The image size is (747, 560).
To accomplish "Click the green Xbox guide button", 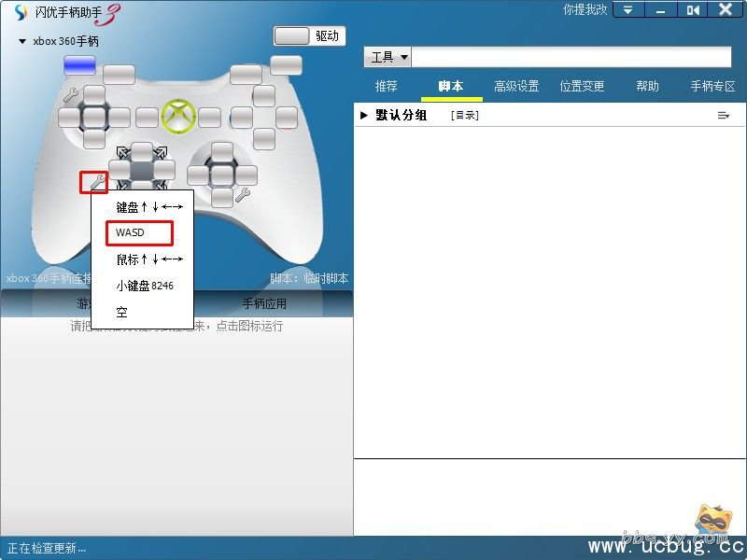I will (x=178, y=116).
